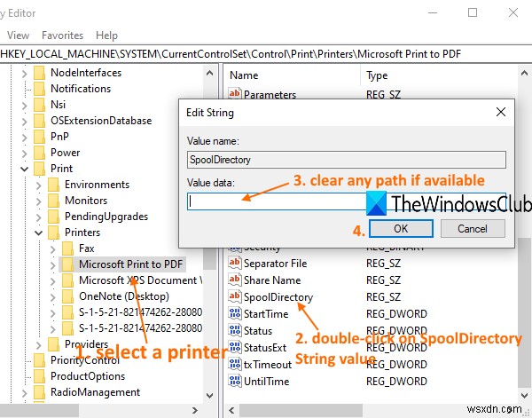Click the Power folder icon
The width and height of the screenshot is (532, 418).
click(x=39, y=153)
